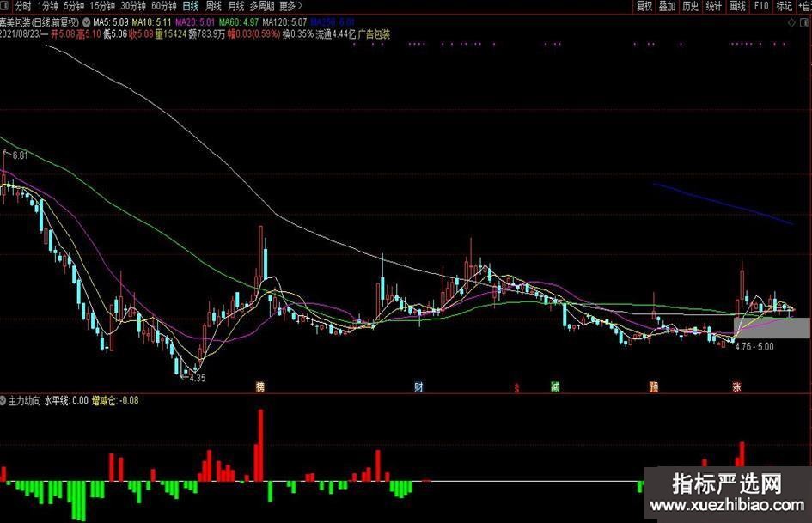The height and width of the screenshot is (523, 812).
Task: Click the 减 shareholding reduction marker
Action: [x=555, y=386]
